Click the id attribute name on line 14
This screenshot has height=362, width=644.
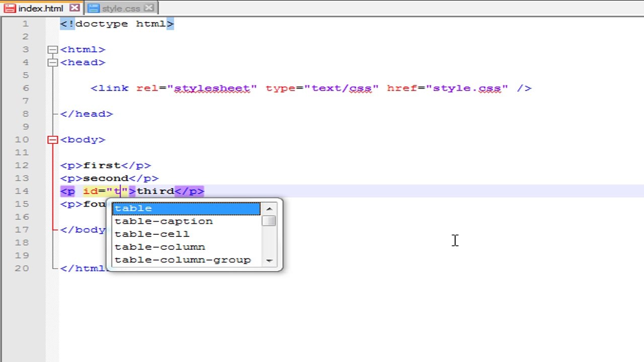(x=90, y=191)
